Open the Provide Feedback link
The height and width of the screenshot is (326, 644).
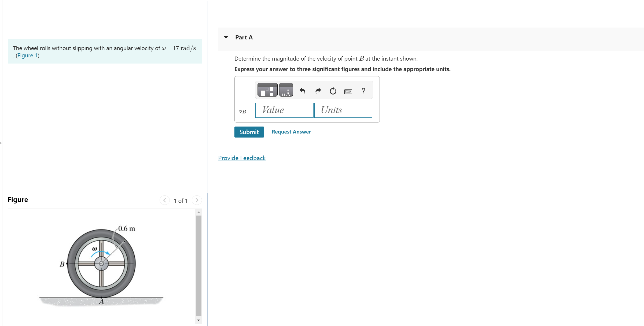[x=242, y=158]
